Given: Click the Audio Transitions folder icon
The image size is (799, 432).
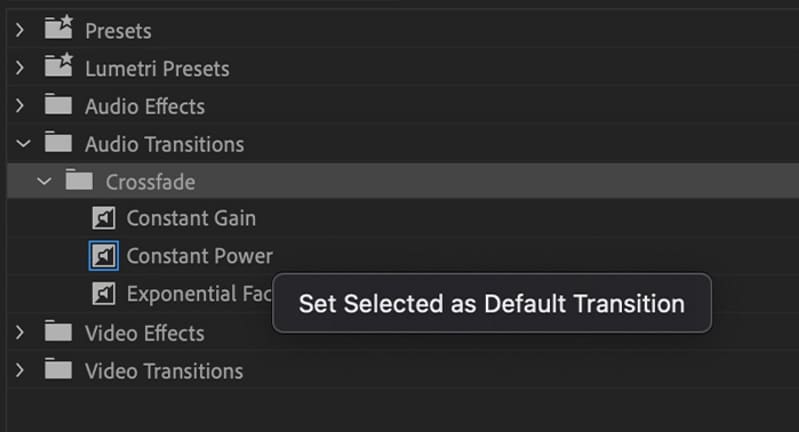Looking at the screenshot, I should [60, 144].
